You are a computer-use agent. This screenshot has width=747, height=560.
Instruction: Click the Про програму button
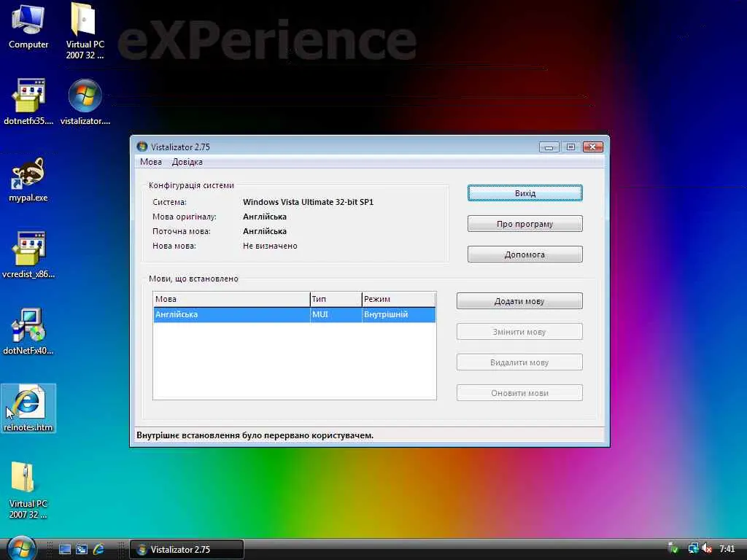(525, 224)
